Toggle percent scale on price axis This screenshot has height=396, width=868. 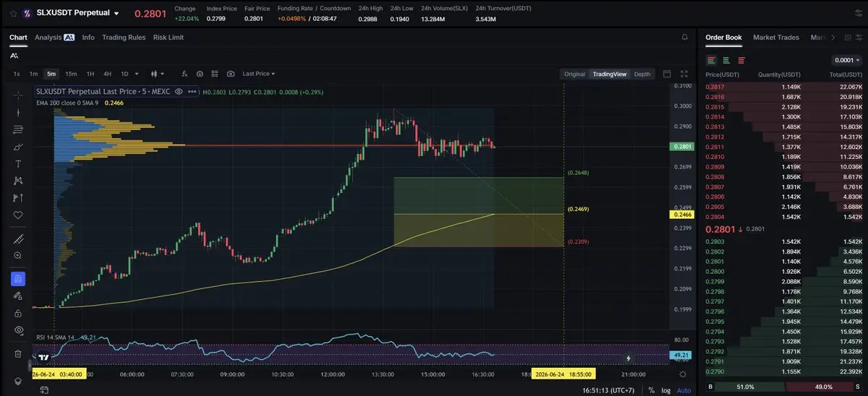click(x=652, y=389)
